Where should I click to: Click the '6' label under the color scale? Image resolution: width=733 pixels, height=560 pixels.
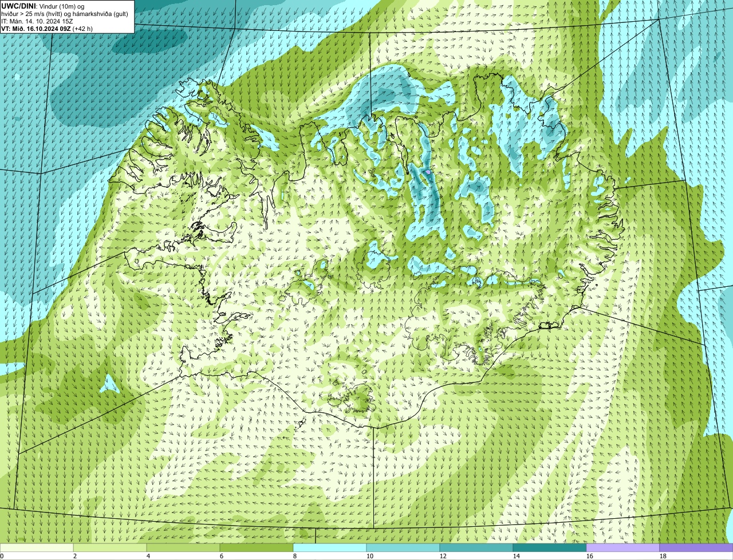pos(222,556)
